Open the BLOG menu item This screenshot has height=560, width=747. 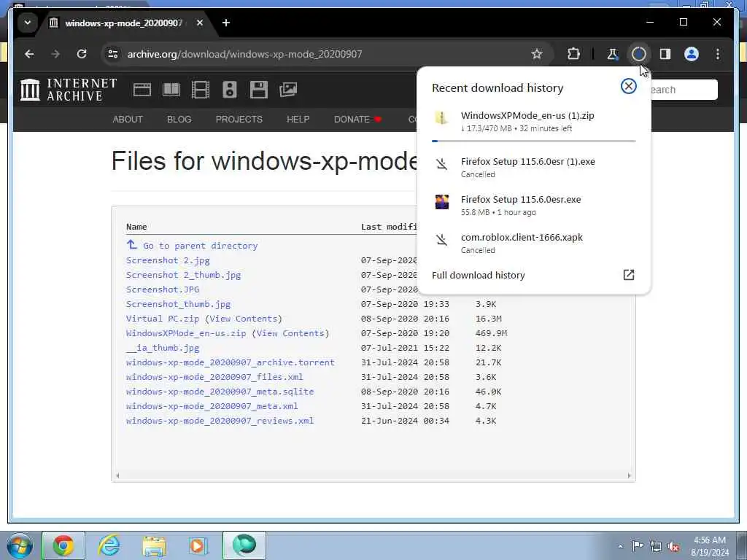pos(179,120)
